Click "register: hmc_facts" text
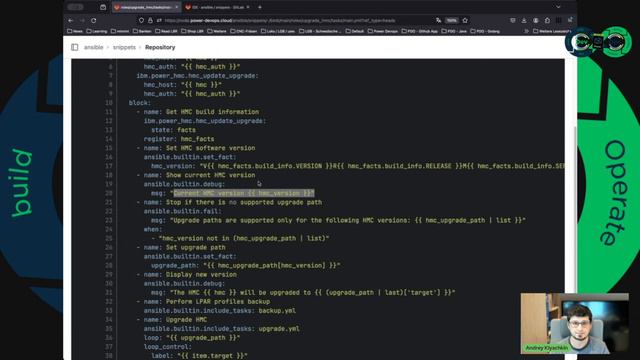 coord(179,139)
